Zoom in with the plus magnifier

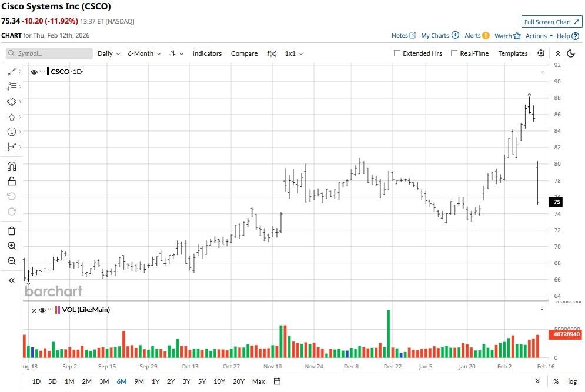[12, 246]
